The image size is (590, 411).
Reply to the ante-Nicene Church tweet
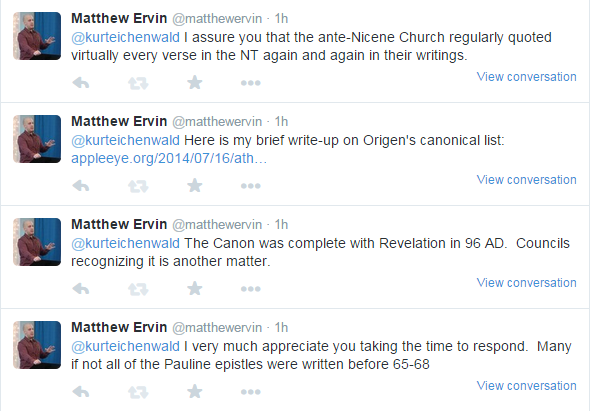point(81,83)
